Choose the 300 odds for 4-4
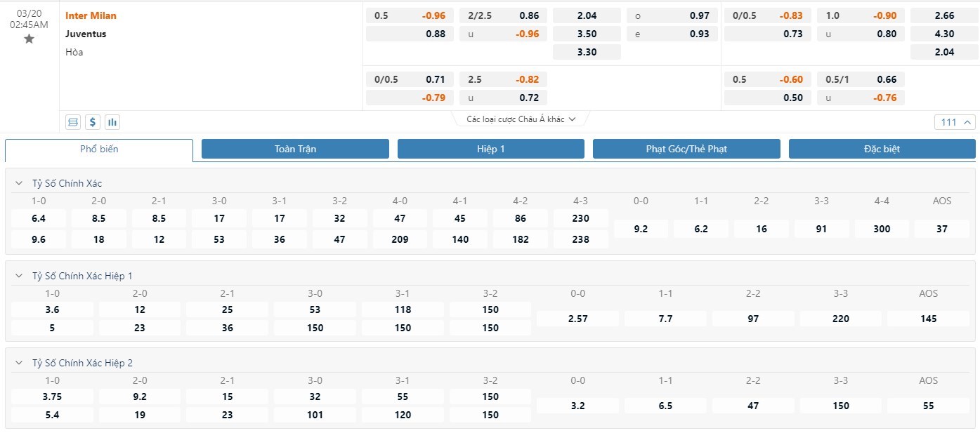The height and width of the screenshot is (433, 980). [882, 229]
